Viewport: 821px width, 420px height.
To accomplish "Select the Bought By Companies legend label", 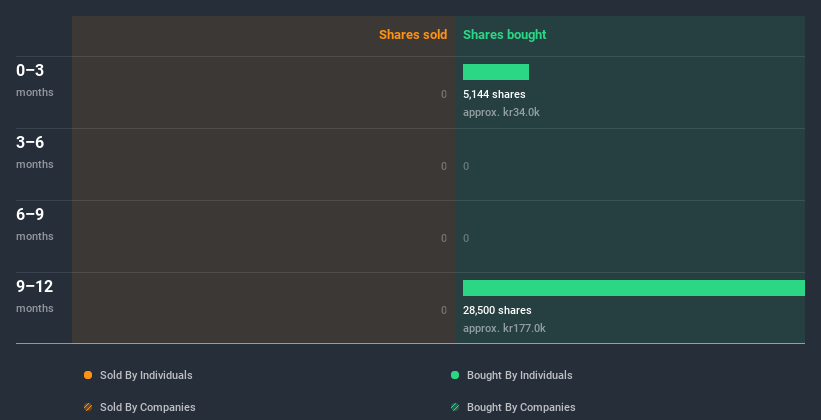I will coord(521,407).
